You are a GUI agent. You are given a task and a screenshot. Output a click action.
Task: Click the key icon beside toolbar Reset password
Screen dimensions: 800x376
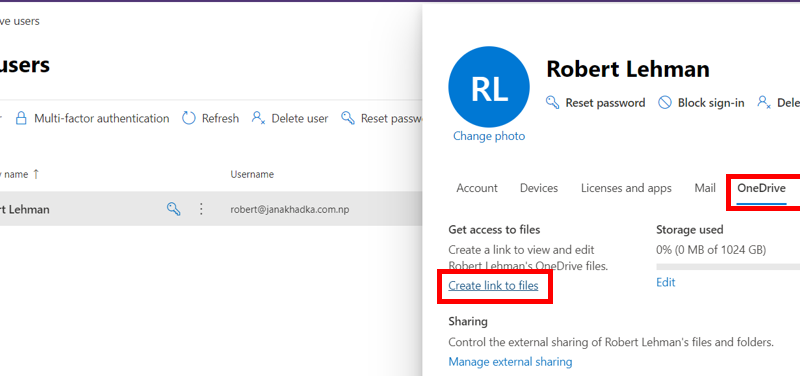[348, 118]
